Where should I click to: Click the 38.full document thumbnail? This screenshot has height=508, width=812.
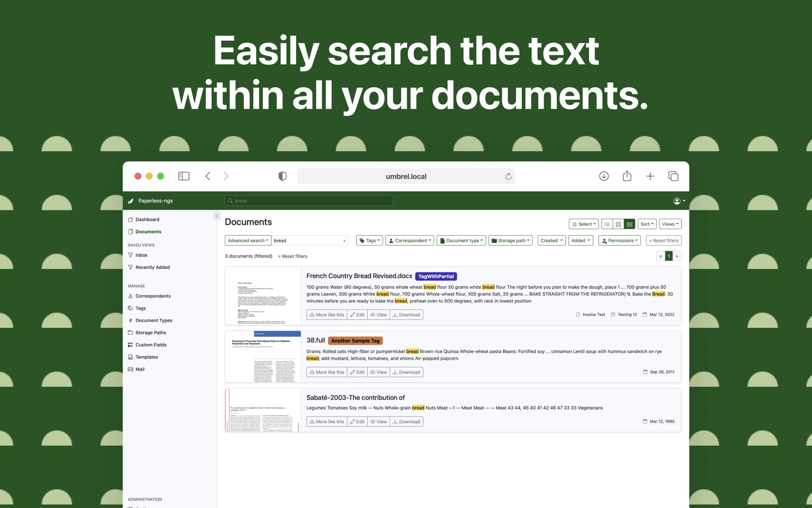tap(263, 357)
